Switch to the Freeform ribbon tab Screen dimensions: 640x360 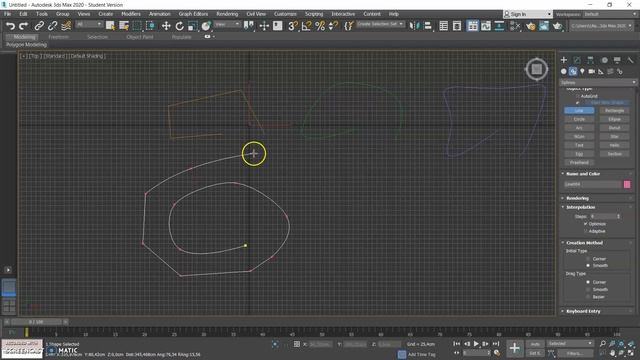[58, 37]
